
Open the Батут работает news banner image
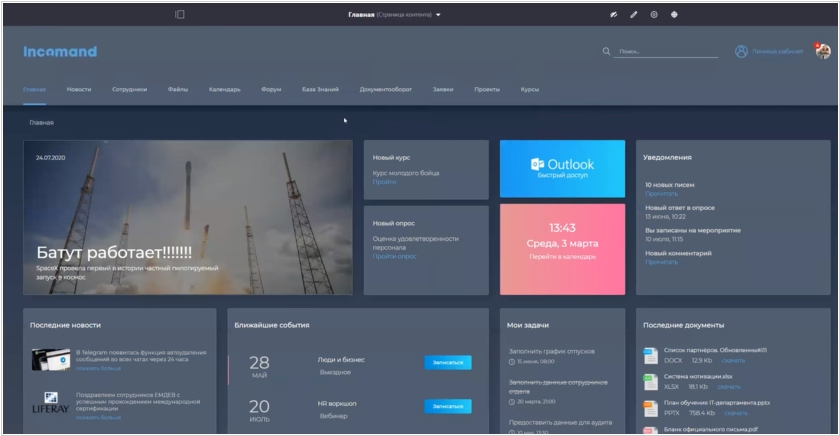pyautogui.click(x=188, y=217)
